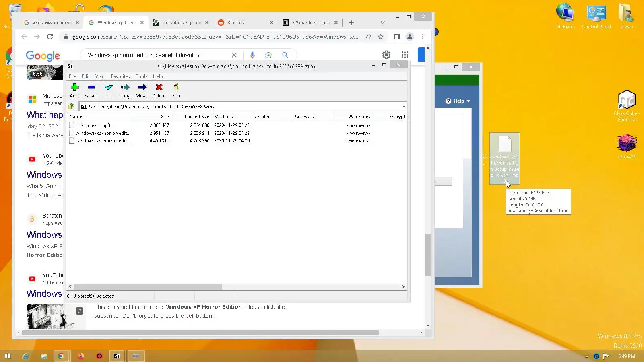The image size is (644, 362).
Task: Click the Add button in 7-Zip toolbar
Action: click(74, 90)
